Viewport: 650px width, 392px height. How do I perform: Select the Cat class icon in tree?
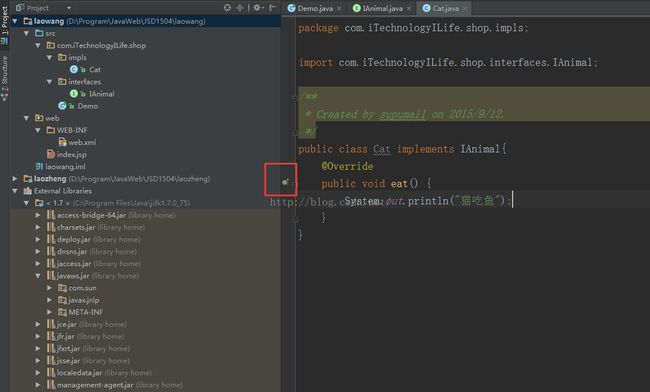74,69
